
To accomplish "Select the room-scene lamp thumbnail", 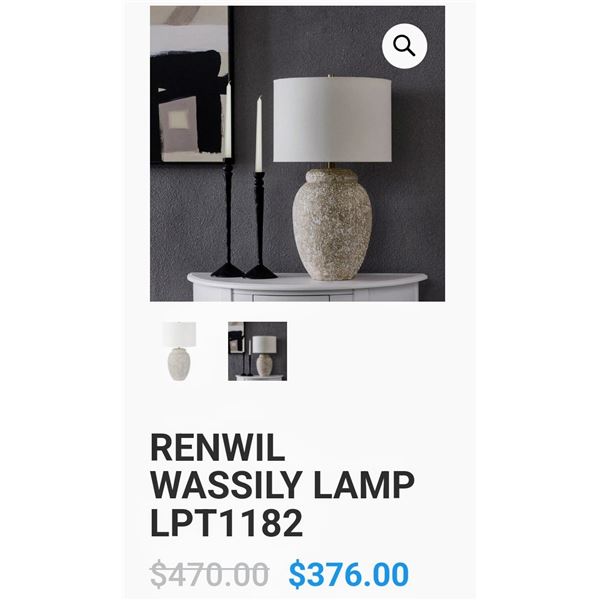I will click(258, 351).
